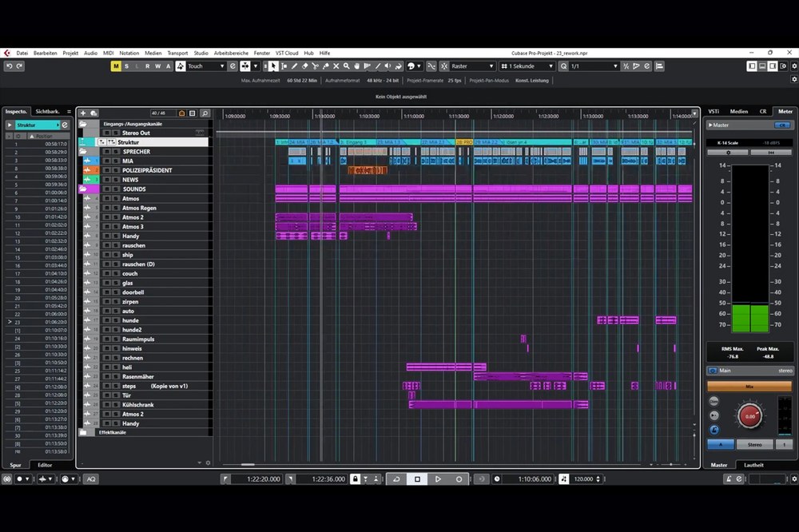Click the undo arrow in the toolbar
Screen dimensions: 799x532
coord(9,66)
